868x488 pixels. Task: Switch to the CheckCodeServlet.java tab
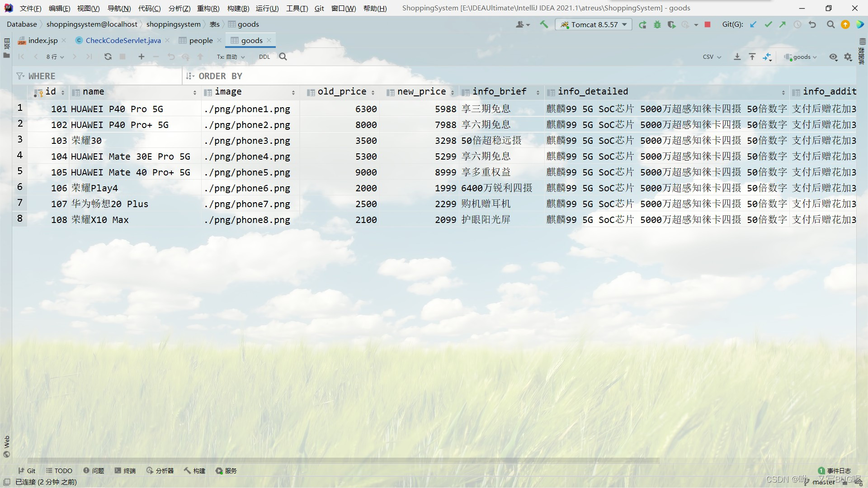pyautogui.click(x=123, y=40)
